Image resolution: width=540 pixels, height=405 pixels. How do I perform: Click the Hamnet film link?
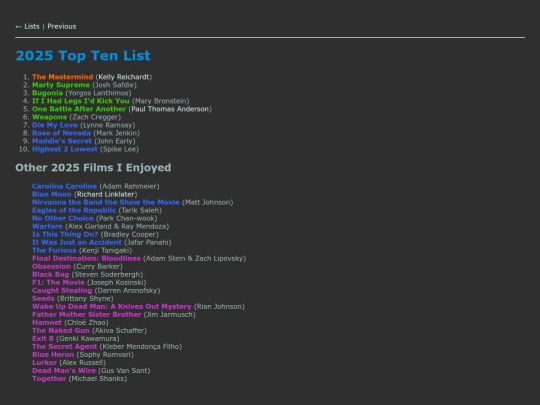(47, 323)
